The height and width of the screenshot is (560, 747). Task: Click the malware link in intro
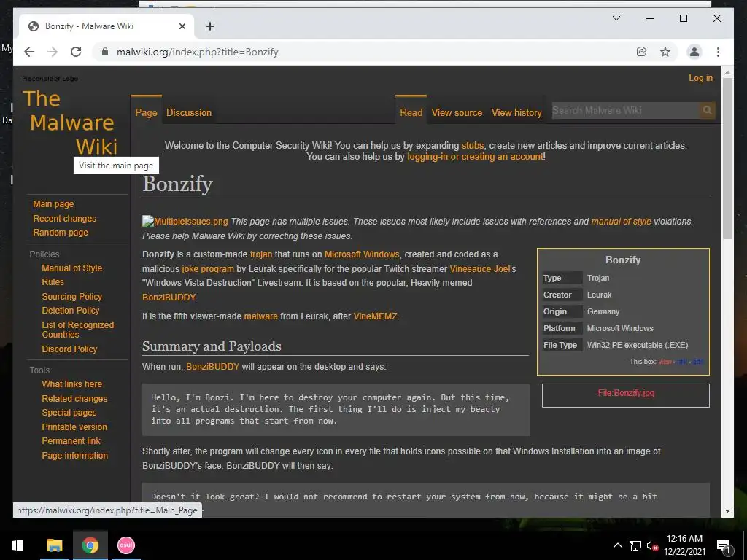[260, 316]
